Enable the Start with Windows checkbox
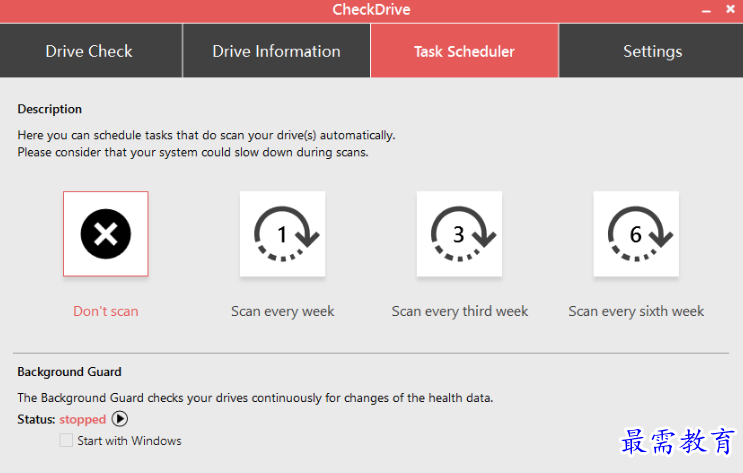The image size is (743, 473). point(66,440)
